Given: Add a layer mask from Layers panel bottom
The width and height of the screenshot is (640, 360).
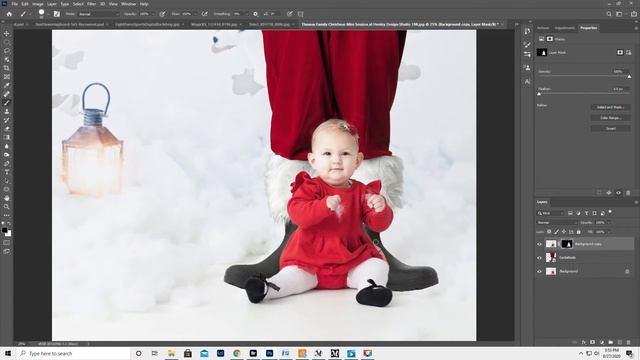Looking at the screenshot, I should point(593,342).
